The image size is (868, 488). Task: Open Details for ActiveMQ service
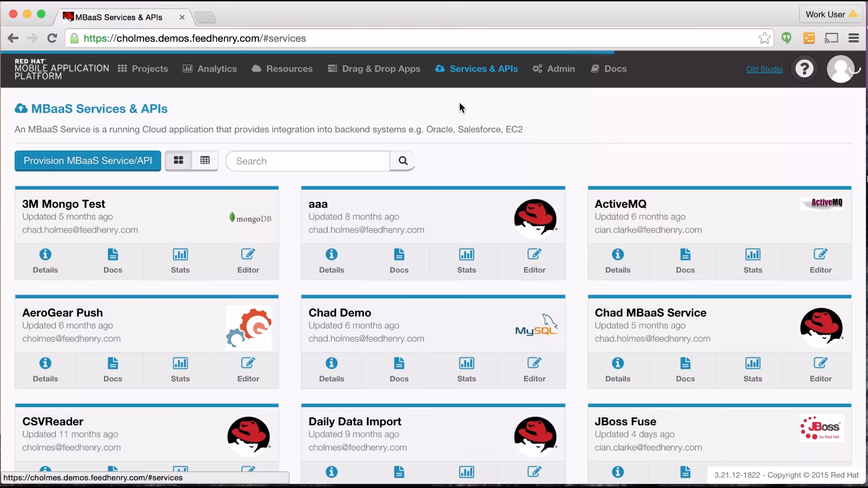pyautogui.click(x=618, y=262)
